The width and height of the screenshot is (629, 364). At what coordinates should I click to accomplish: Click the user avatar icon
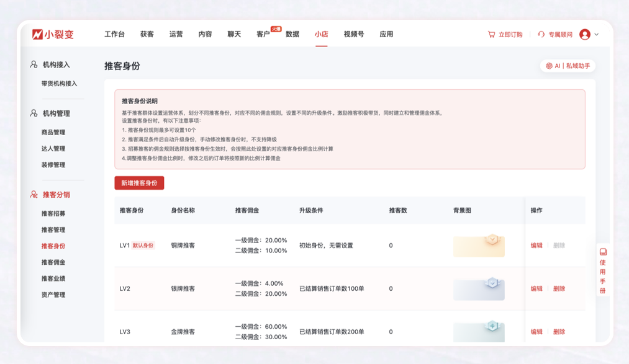click(584, 35)
